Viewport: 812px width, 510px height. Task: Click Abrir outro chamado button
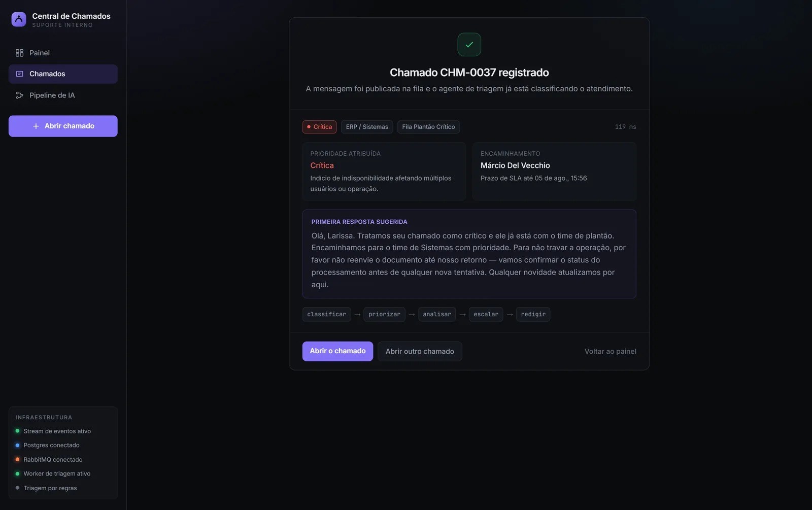coord(420,351)
